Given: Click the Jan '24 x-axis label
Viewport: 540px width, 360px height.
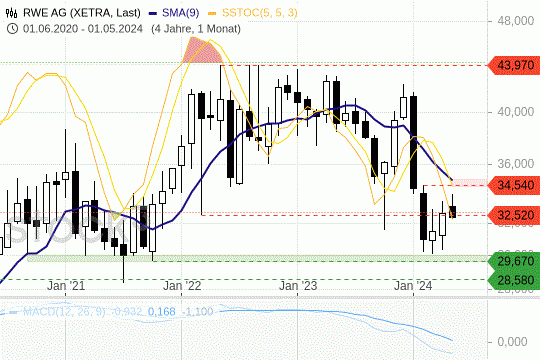Looking at the screenshot, I should (x=413, y=286).
